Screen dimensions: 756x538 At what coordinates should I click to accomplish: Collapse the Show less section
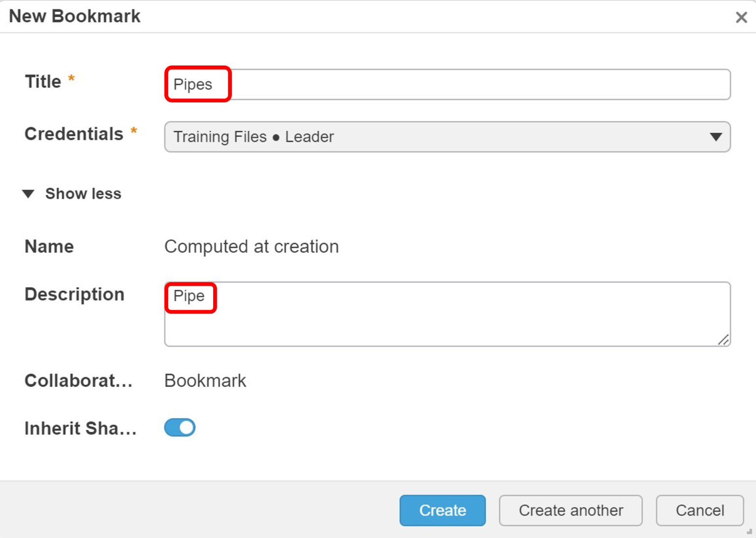coord(72,193)
